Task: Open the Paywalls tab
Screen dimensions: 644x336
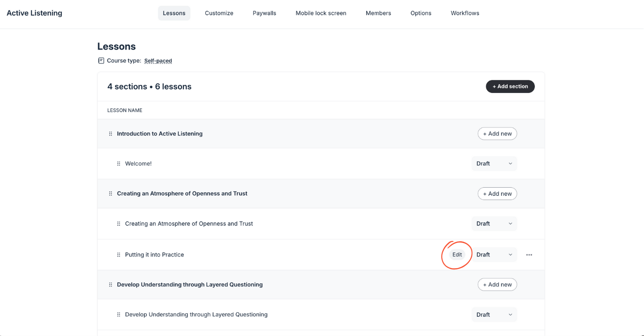Action: tap(264, 13)
